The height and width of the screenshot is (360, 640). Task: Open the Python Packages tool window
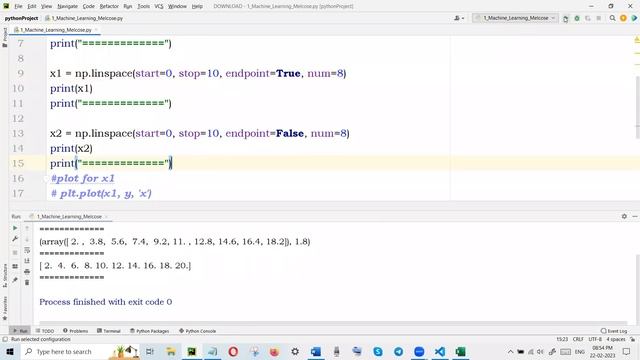click(x=149, y=331)
